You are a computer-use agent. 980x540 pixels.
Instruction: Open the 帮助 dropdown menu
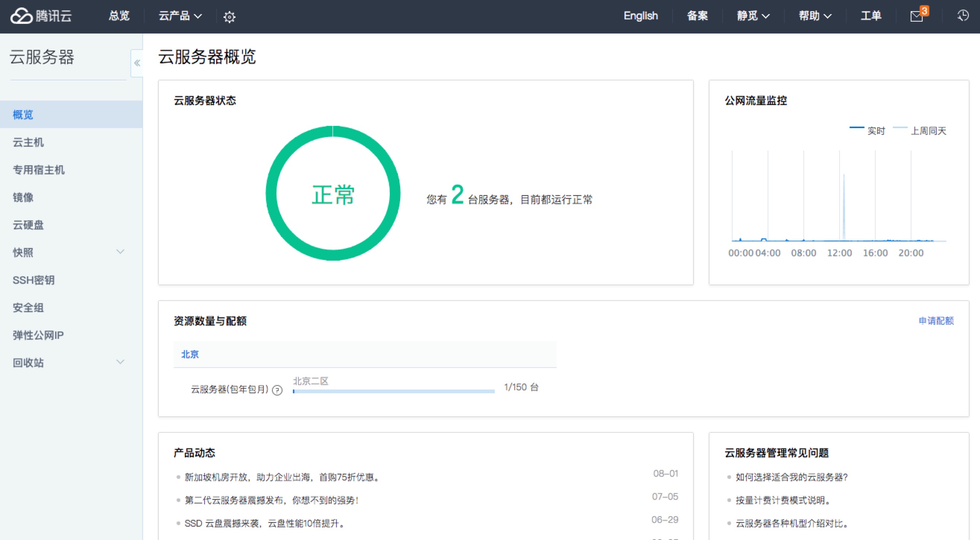(x=815, y=16)
